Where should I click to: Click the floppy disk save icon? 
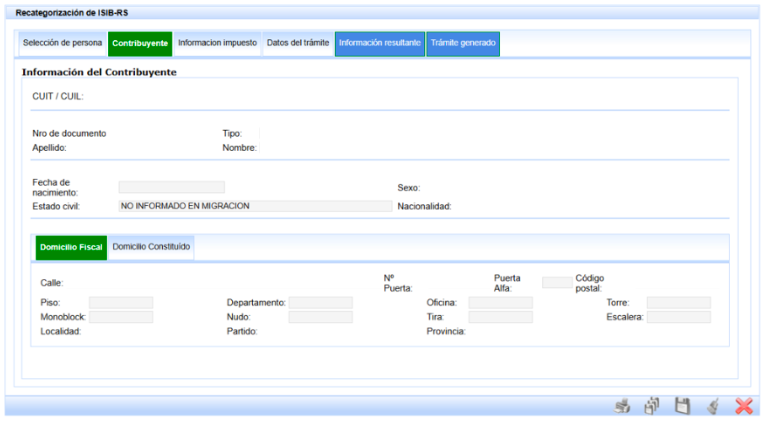click(x=682, y=406)
